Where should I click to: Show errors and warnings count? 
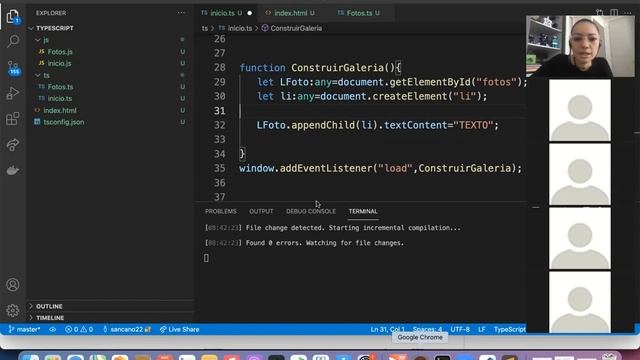click(x=79, y=329)
